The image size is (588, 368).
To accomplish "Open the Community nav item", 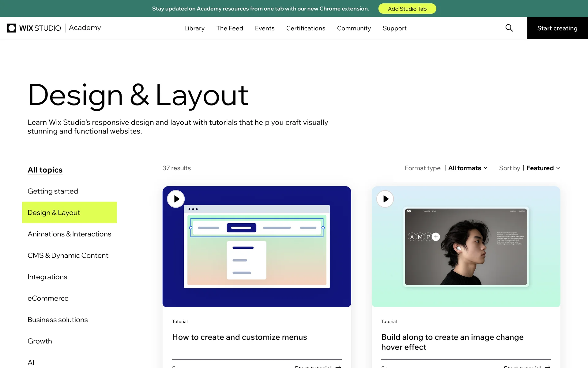I will point(354,28).
